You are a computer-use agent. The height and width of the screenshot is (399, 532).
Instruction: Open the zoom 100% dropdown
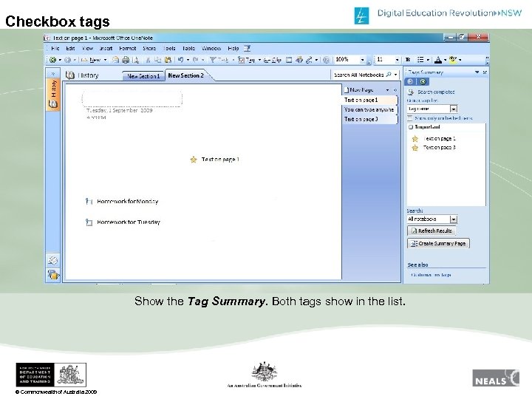362,60
